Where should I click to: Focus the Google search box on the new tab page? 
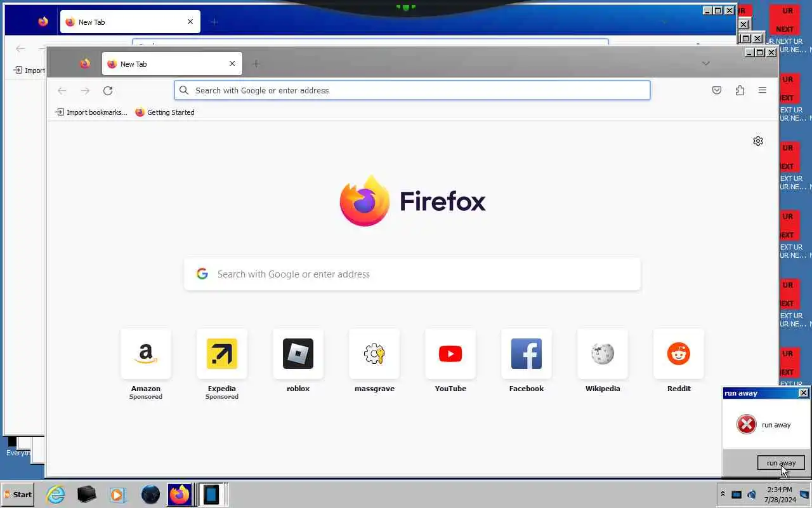click(x=412, y=274)
